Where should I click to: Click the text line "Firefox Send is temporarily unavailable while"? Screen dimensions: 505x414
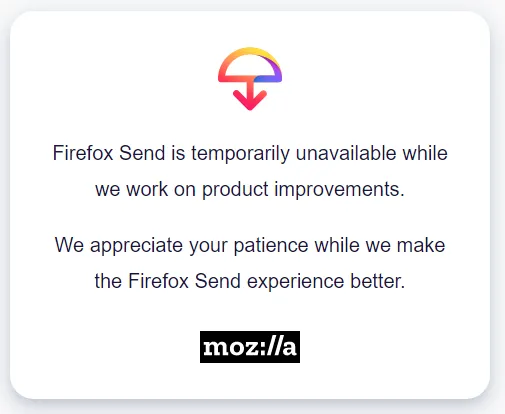(250, 154)
